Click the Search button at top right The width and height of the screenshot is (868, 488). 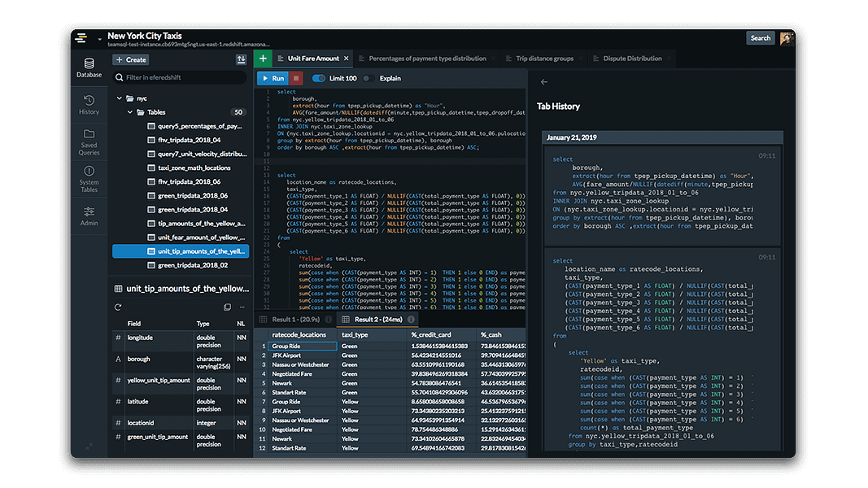pos(760,38)
